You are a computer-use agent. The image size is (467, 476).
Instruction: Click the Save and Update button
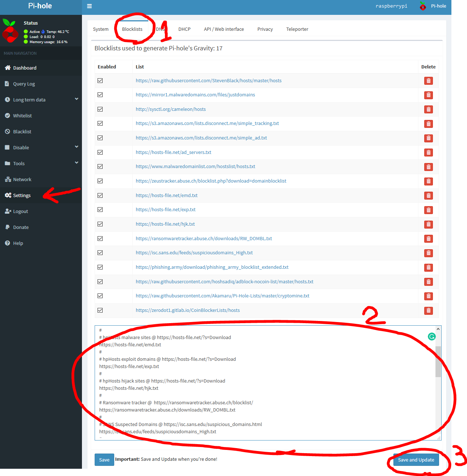point(416,460)
